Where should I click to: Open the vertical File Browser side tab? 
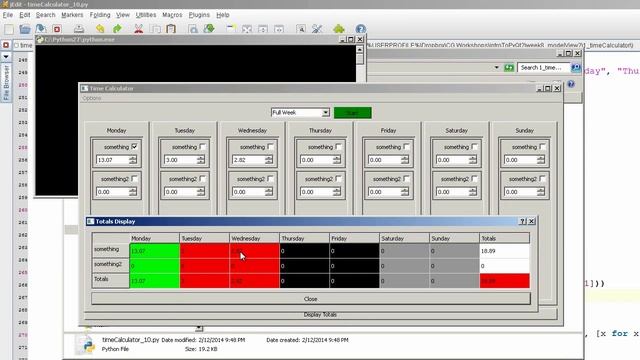pyautogui.click(x=6, y=83)
